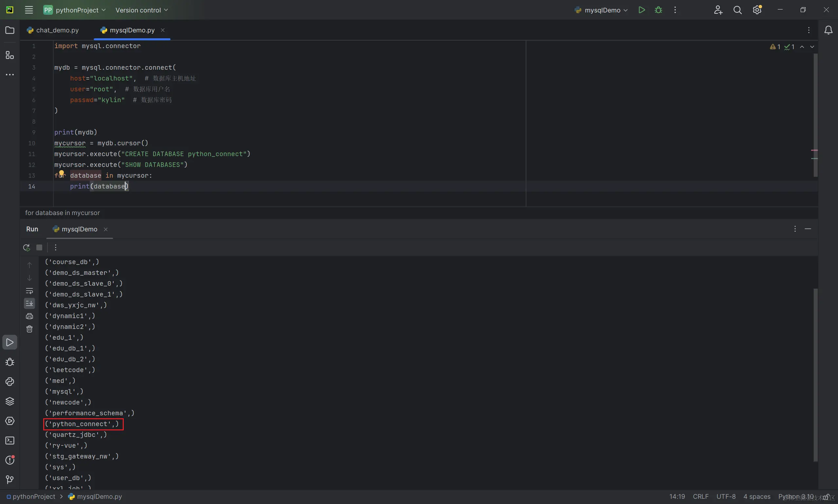Print console output icon
838x504 pixels.
point(29,316)
